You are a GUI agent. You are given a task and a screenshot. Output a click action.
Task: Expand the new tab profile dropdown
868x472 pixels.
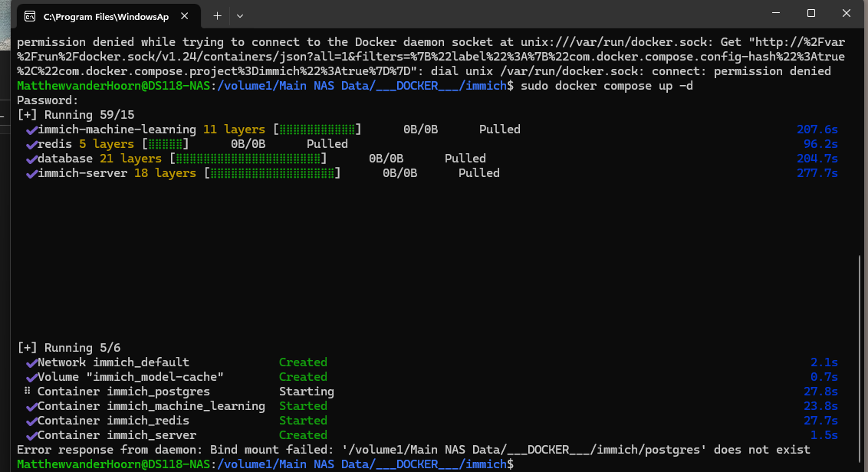point(240,17)
